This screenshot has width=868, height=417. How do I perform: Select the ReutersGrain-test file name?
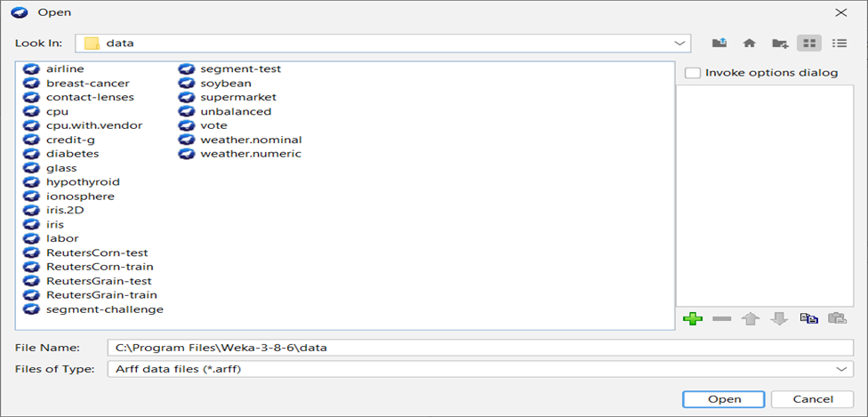99,281
